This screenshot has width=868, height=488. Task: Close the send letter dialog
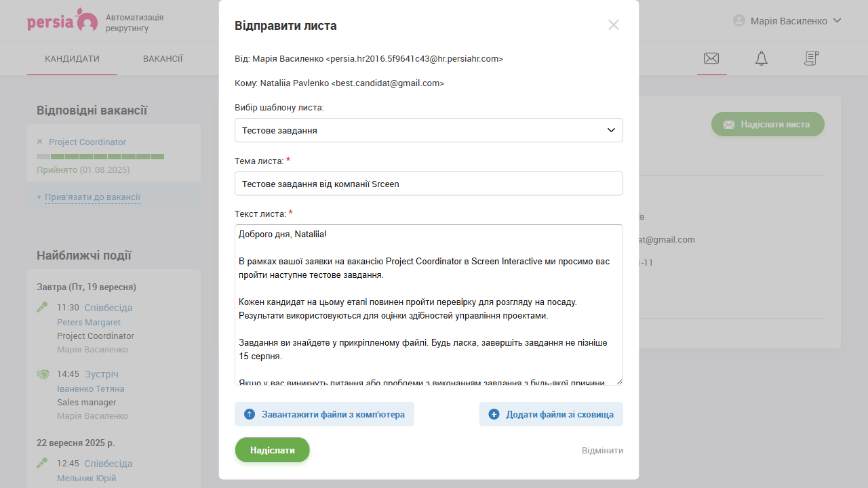click(614, 25)
